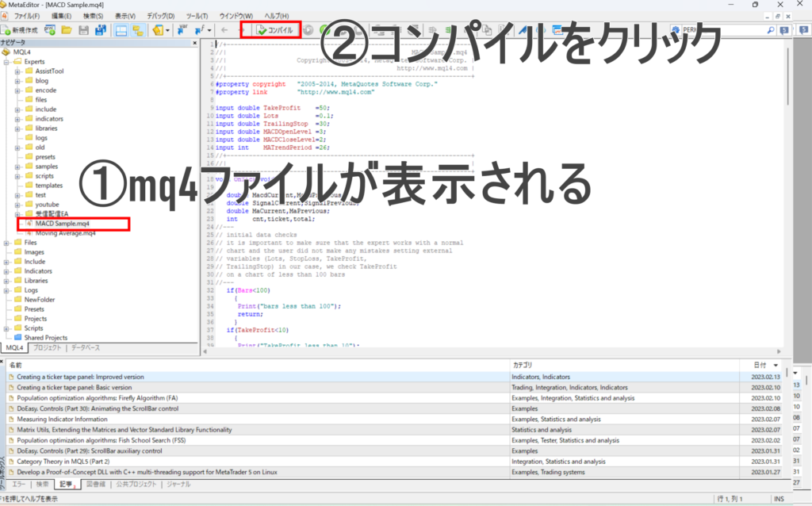Click the editor horizontal scrollbar left arrow
812x506 pixels.
point(205,351)
